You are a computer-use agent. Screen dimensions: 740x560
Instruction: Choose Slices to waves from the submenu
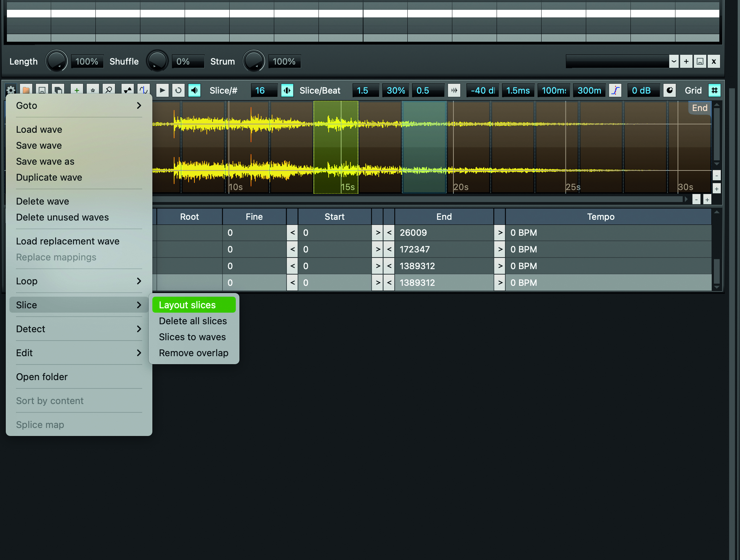point(192,337)
